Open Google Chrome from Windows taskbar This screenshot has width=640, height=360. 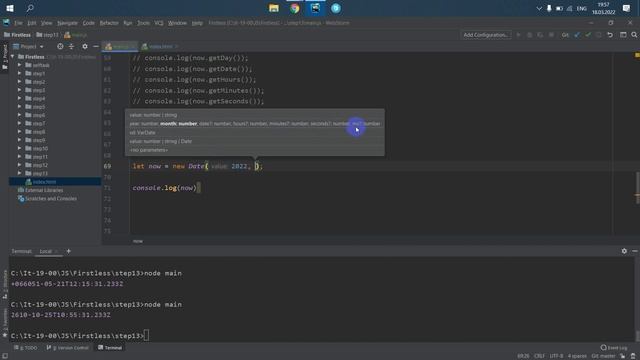click(x=294, y=8)
